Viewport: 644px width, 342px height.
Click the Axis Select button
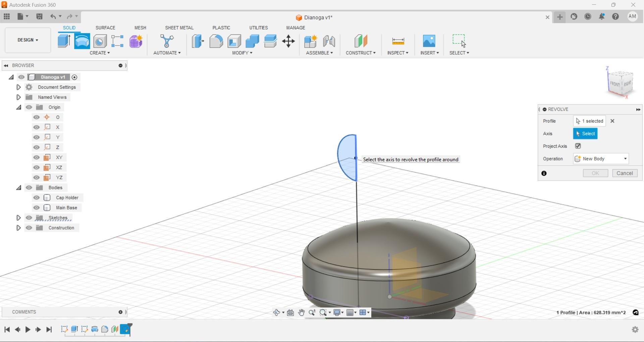click(585, 134)
